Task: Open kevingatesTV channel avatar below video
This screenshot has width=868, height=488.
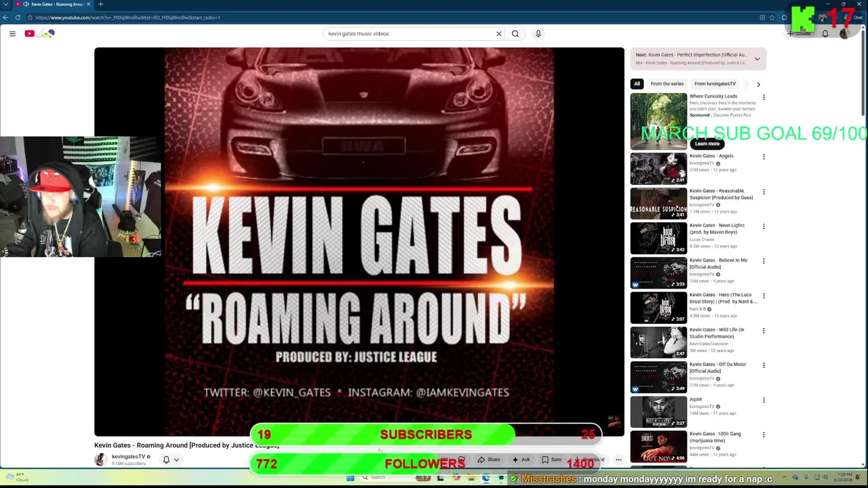Action: 100,460
